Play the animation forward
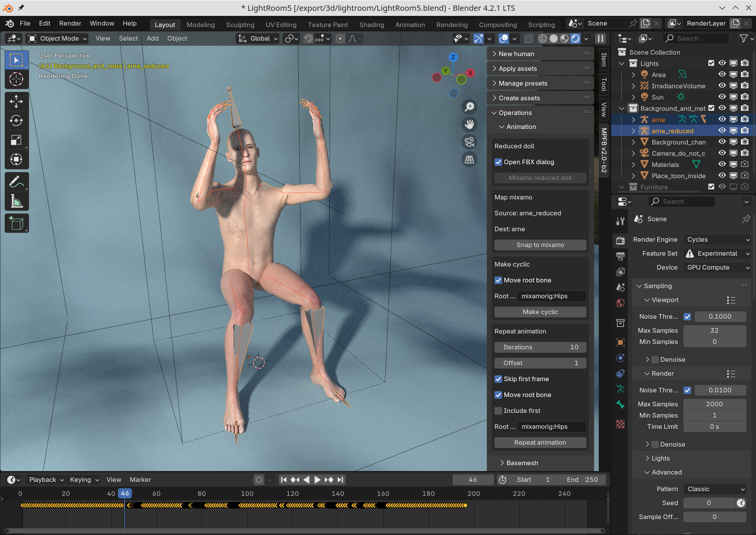 coord(318,480)
